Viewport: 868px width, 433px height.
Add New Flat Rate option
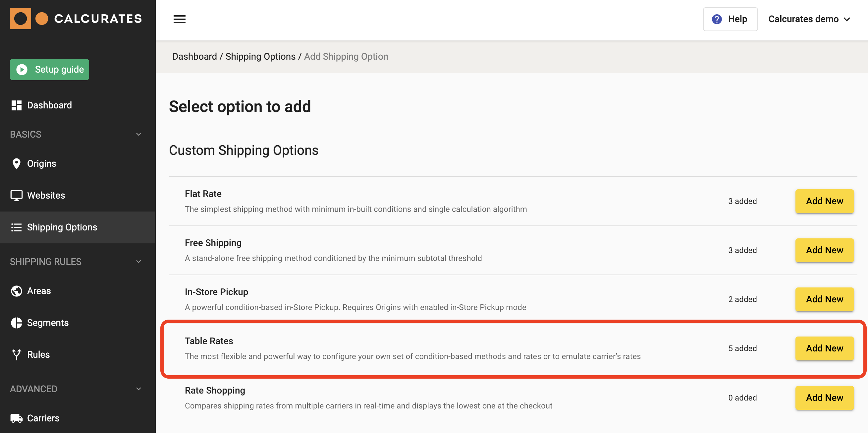point(825,201)
